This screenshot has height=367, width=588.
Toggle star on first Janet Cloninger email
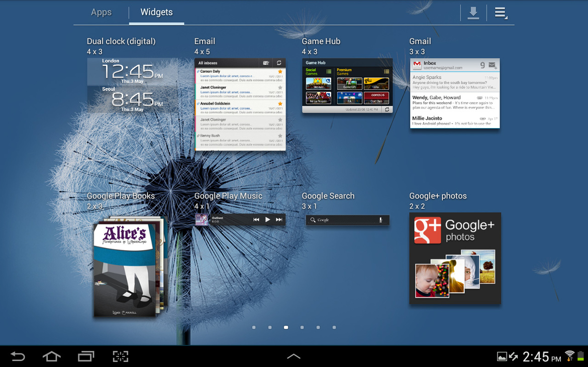point(280,88)
